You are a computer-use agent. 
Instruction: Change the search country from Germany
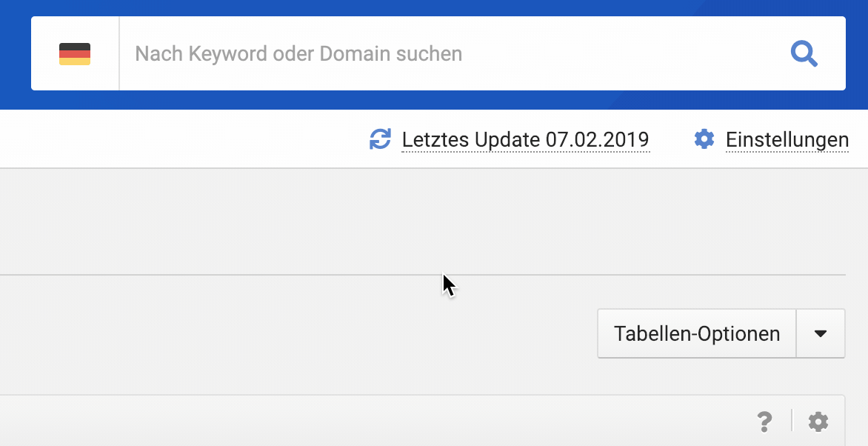75,54
